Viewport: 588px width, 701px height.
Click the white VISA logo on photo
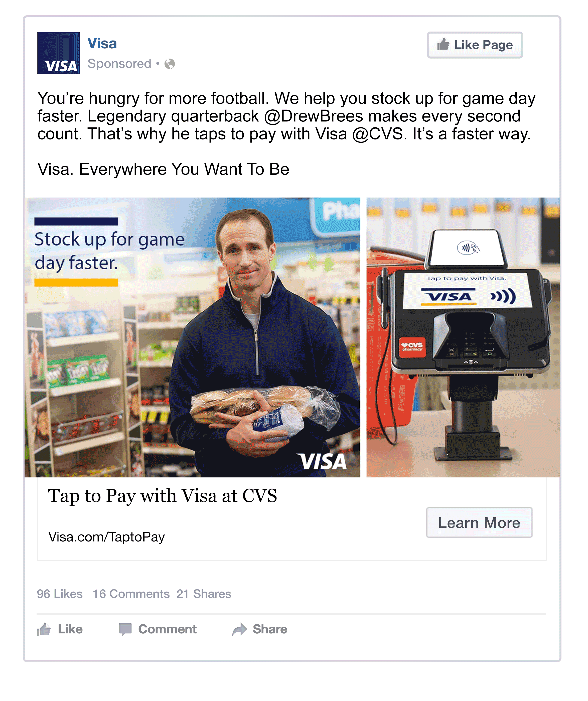(x=322, y=461)
